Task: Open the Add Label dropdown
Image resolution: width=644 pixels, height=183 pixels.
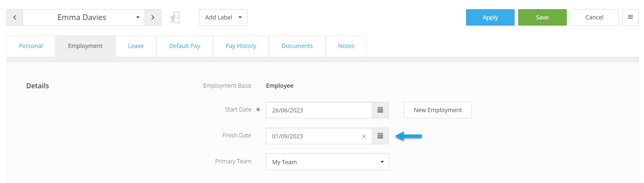Action: coord(223,17)
